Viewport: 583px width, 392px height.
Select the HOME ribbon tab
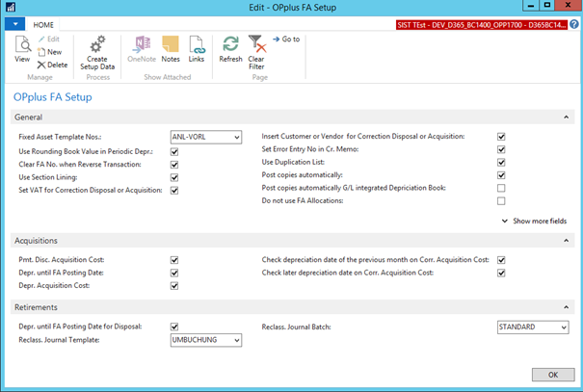point(43,25)
